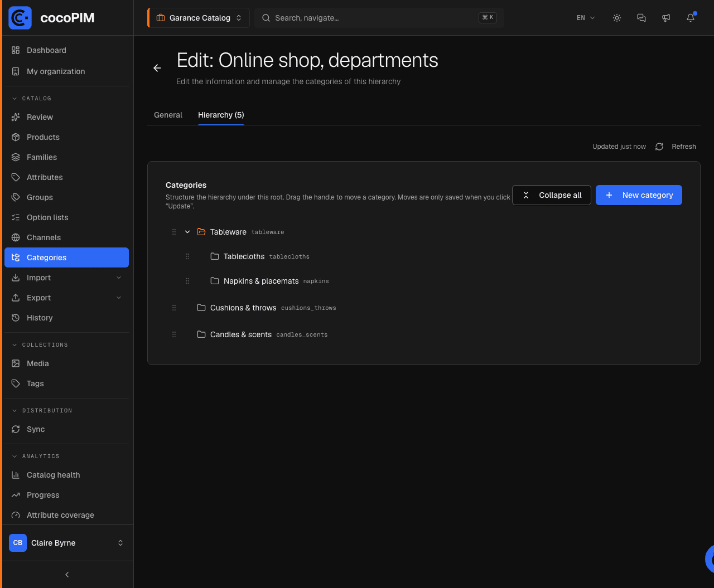Click the refresh icon

tap(659, 147)
